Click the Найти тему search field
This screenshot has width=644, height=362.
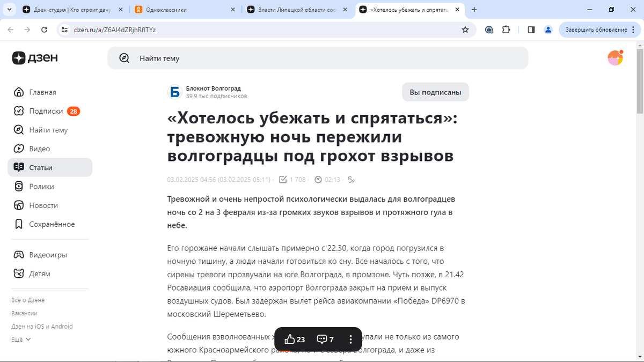pos(318,58)
